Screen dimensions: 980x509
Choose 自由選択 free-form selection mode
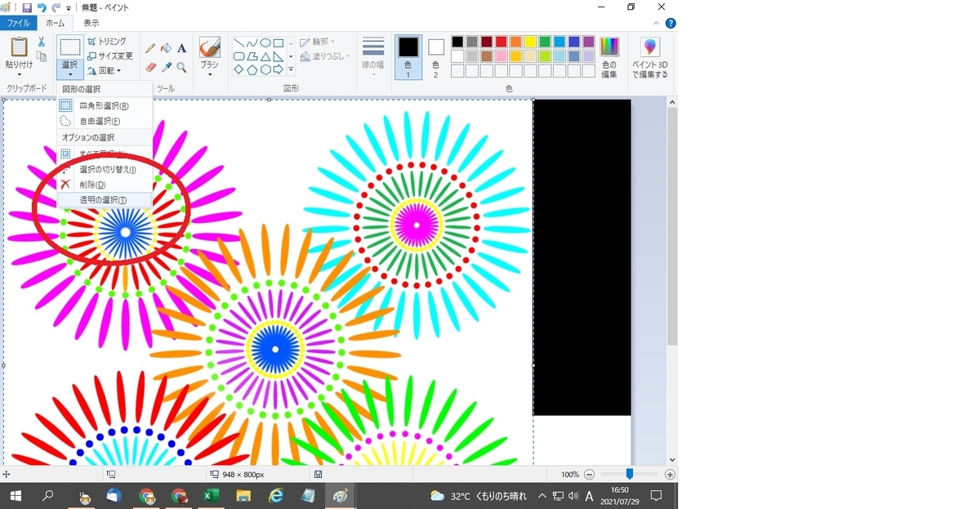[105, 121]
